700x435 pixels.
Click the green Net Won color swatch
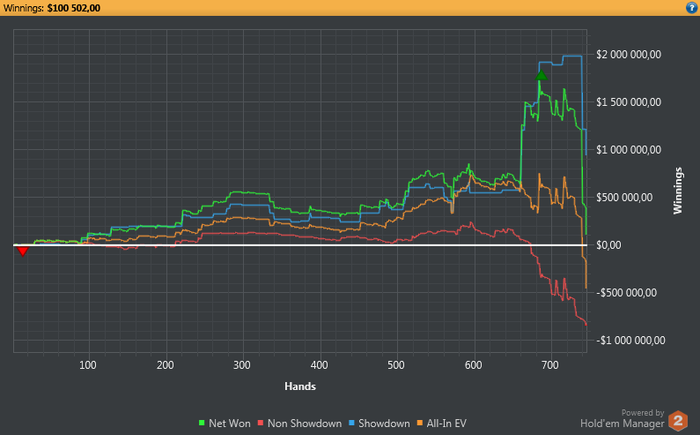coord(201,422)
